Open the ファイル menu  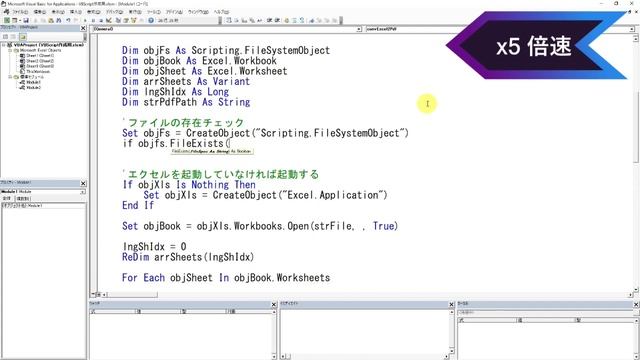[20, 12]
